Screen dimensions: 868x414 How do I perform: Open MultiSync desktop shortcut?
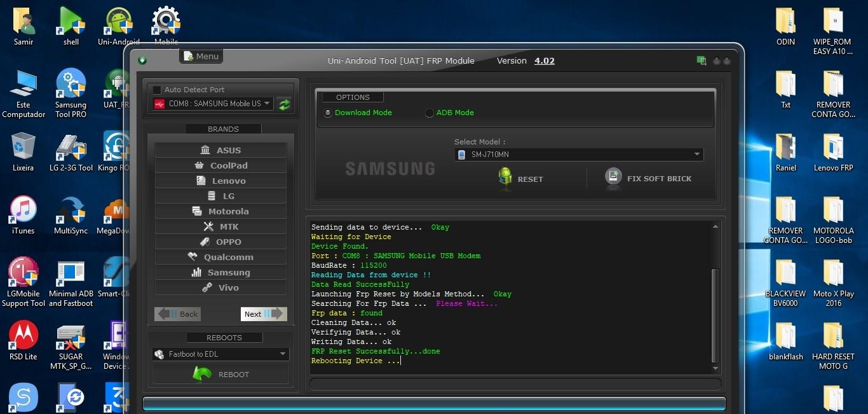71,215
